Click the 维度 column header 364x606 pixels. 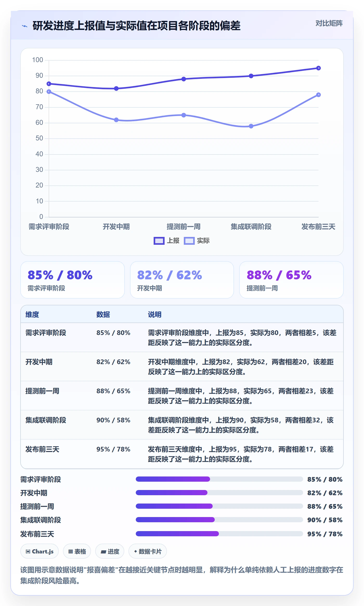click(x=32, y=314)
